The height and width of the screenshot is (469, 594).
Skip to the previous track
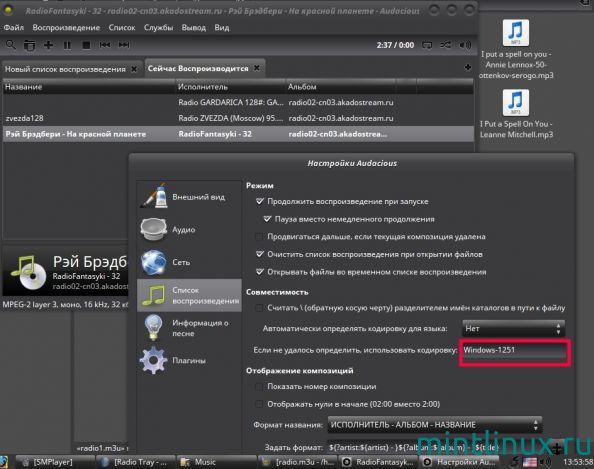[105, 45]
